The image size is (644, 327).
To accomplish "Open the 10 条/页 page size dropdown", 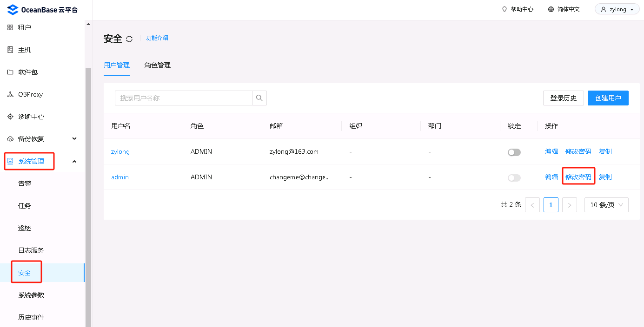I will click(606, 205).
